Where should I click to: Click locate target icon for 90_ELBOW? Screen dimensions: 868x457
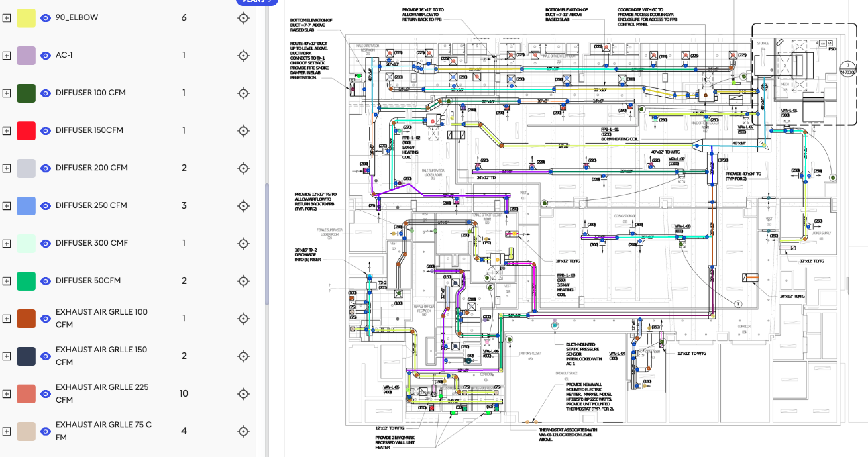click(x=243, y=18)
